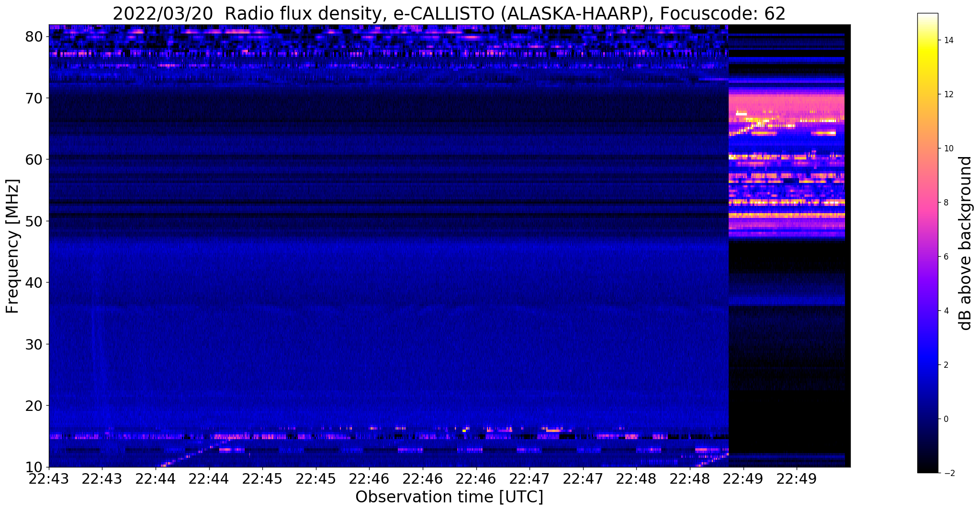
Task: Click the 0 tick label on the colorbar
Action: (946, 419)
